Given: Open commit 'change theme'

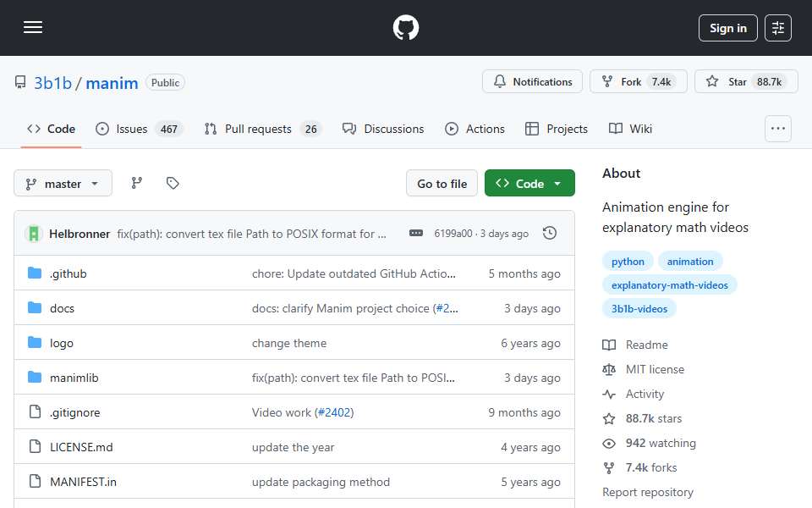Looking at the screenshot, I should click(x=289, y=343).
